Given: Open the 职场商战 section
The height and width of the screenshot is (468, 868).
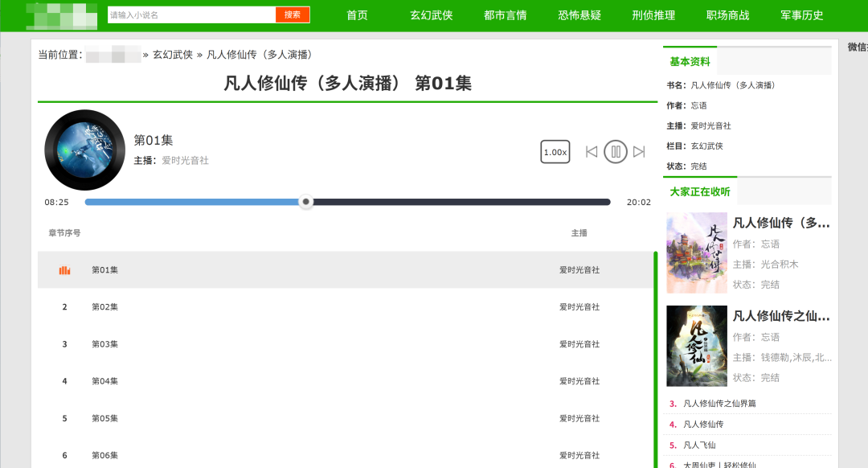Looking at the screenshot, I should coord(727,14).
